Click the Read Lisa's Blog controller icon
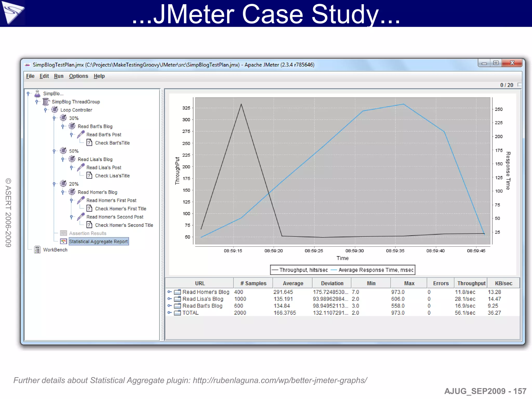The width and height of the screenshot is (532, 399). pyautogui.click(x=72, y=159)
